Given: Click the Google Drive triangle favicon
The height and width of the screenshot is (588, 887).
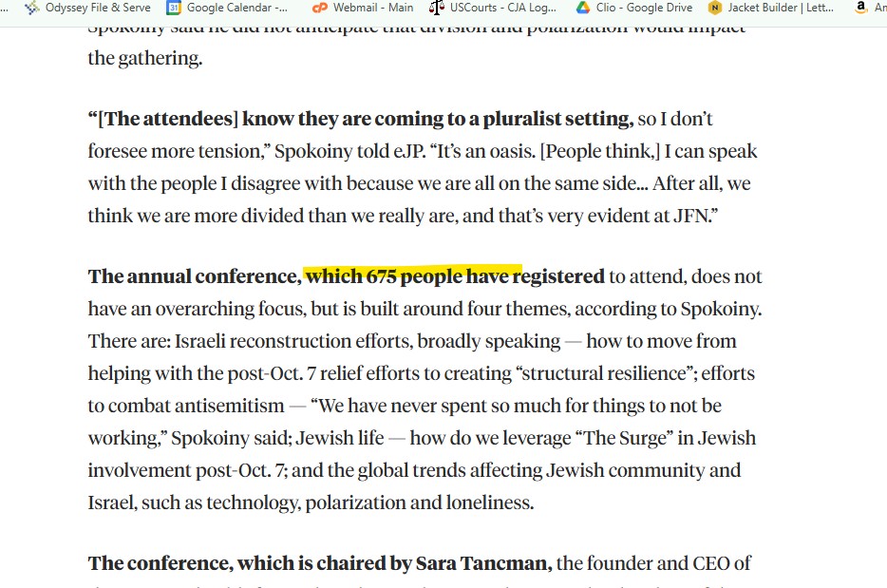Looking at the screenshot, I should pyautogui.click(x=583, y=8).
